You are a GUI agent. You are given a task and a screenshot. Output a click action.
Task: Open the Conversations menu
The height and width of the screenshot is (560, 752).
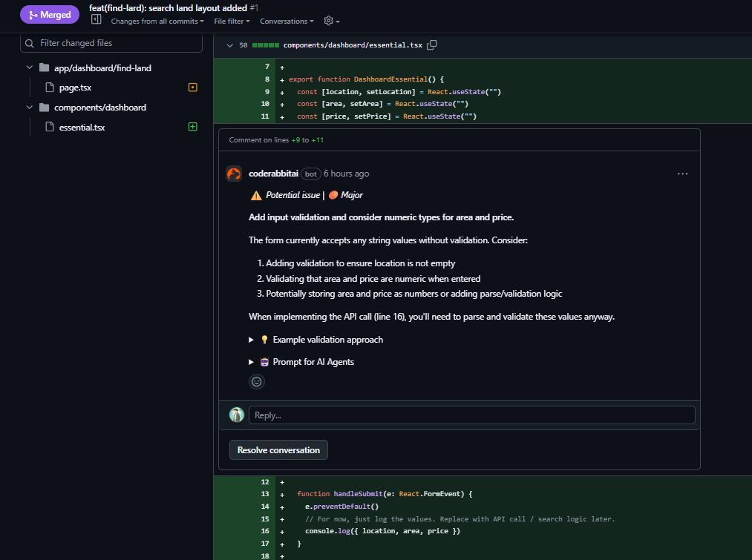coord(287,21)
